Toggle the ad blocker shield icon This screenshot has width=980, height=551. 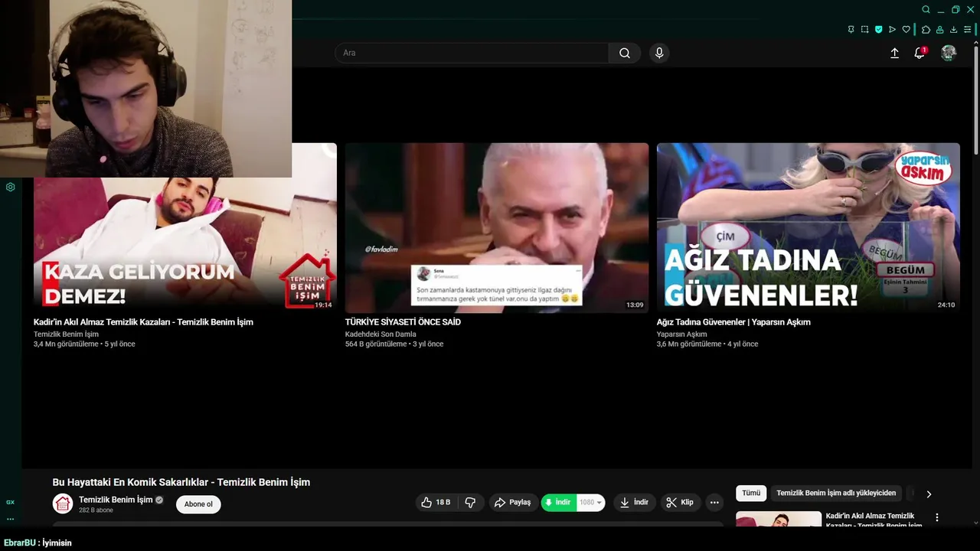pyautogui.click(x=878, y=29)
